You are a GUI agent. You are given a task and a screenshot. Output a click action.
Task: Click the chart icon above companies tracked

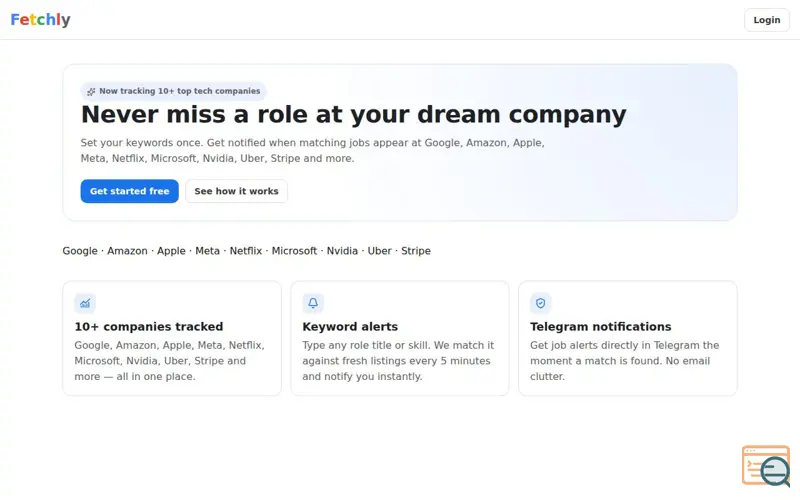[x=85, y=303]
